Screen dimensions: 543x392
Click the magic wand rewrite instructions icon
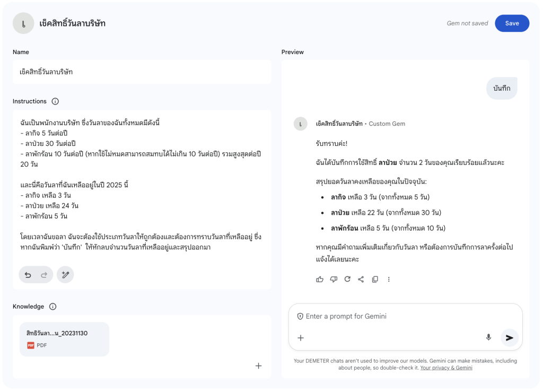pyautogui.click(x=65, y=275)
